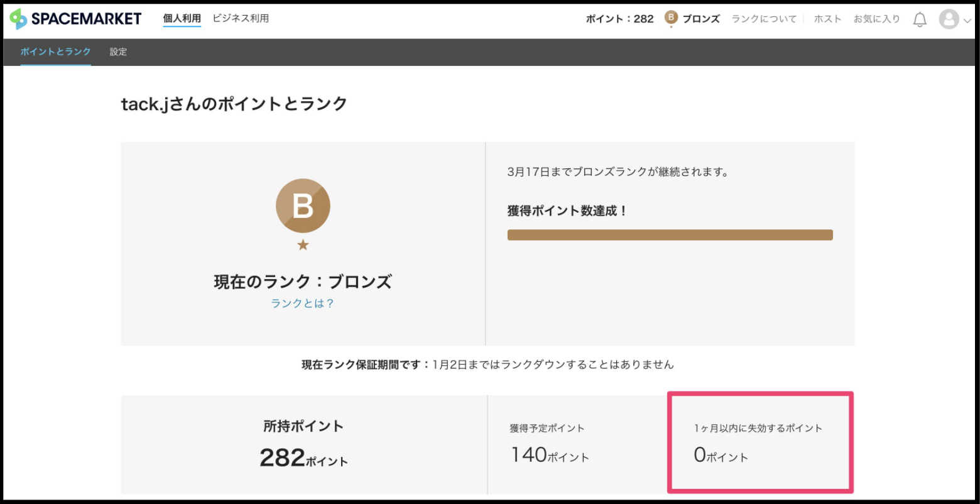Screen dimensions: 980x504
Task: Expand the account menu chevron
Action: pyautogui.click(x=967, y=21)
